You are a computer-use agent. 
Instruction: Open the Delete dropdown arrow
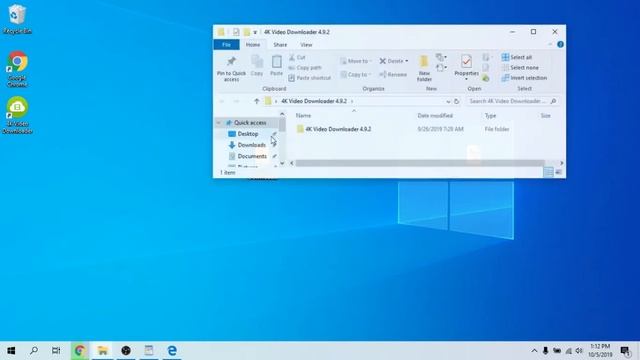tap(407, 61)
